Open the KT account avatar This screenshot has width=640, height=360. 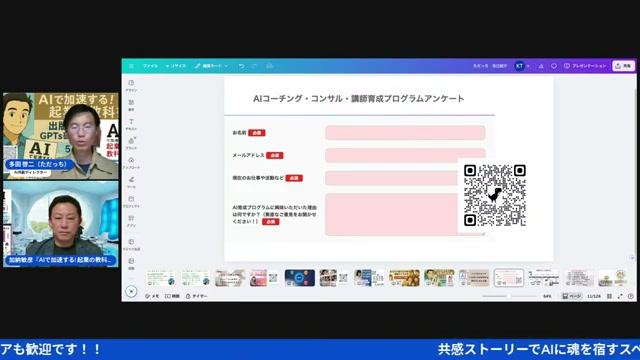(x=519, y=66)
